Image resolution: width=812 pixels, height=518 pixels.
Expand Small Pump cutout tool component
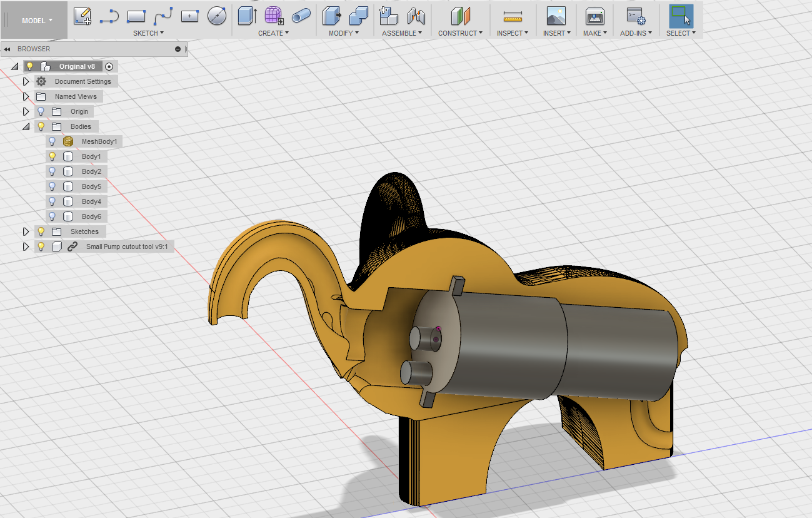26,246
